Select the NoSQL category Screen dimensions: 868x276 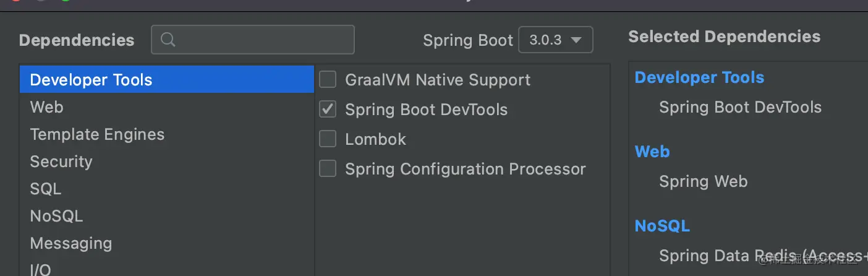click(x=56, y=216)
